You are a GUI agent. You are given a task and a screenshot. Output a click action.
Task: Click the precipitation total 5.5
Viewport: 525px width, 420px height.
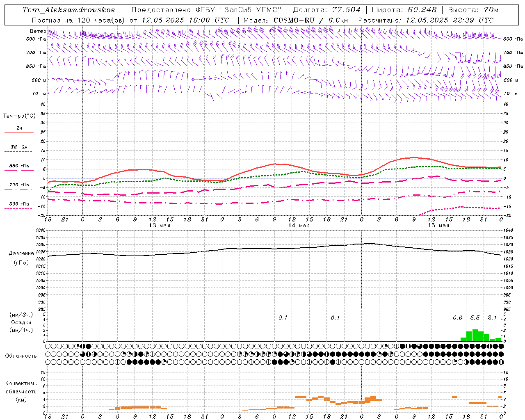pyautogui.click(x=475, y=318)
